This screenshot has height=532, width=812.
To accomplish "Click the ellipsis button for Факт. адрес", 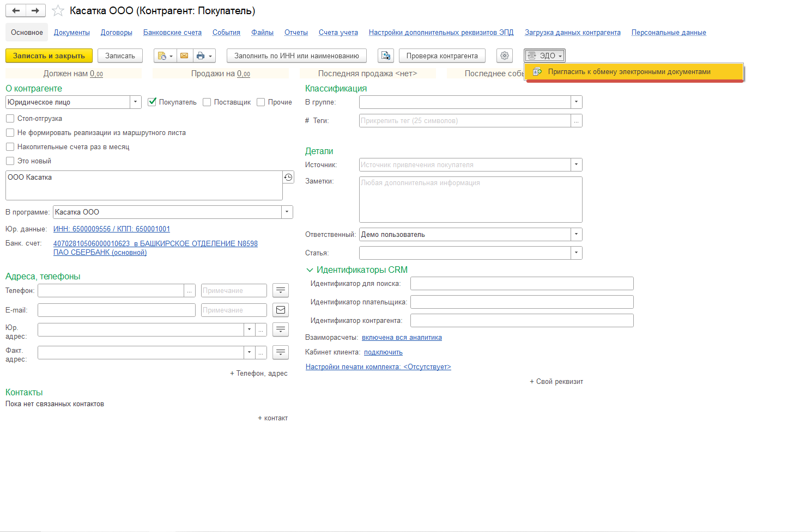I will coord(261,353).
